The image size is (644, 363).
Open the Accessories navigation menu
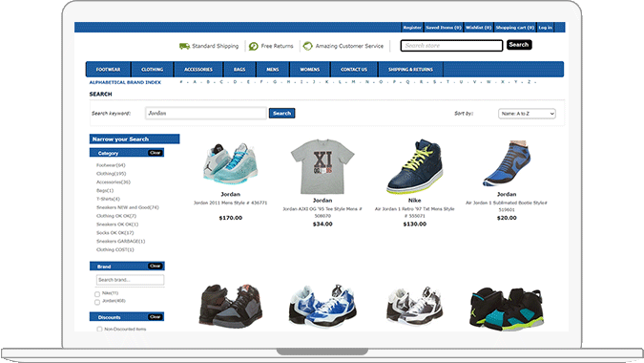click(198, 70)
